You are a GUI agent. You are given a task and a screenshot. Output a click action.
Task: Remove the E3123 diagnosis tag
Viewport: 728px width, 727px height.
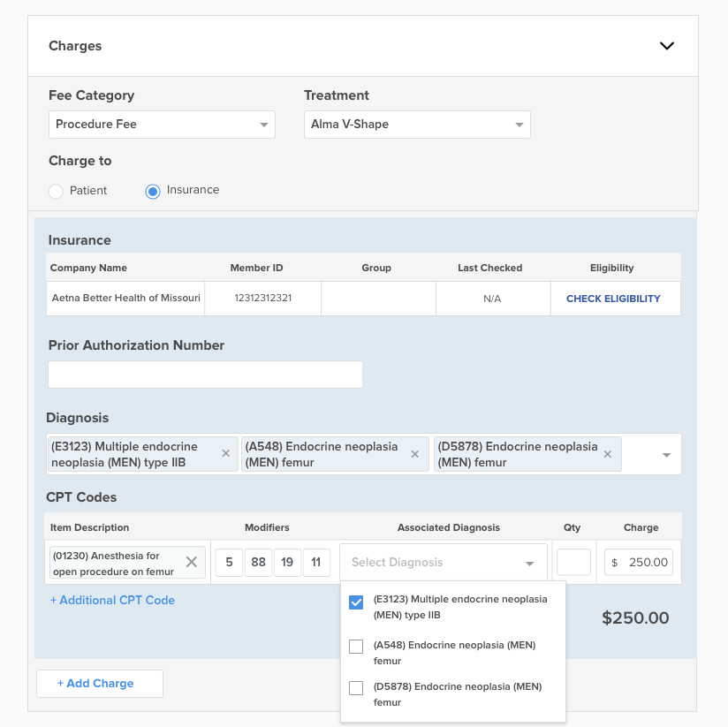point(226,453)
